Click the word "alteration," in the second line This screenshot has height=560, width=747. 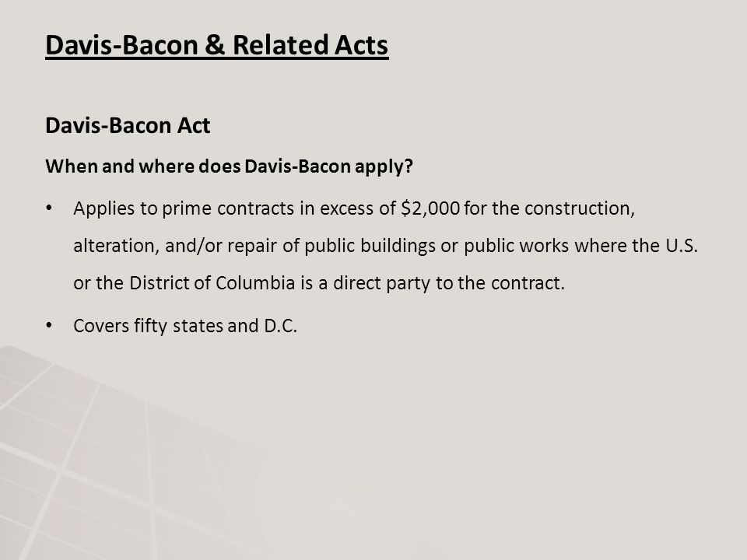[x=116, y=246]
